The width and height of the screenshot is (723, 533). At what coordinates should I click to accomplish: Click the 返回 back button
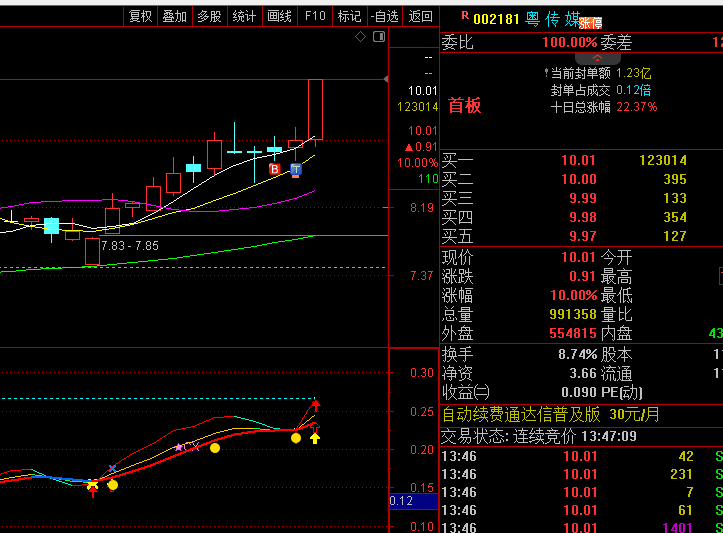click(x=420, y=17)
